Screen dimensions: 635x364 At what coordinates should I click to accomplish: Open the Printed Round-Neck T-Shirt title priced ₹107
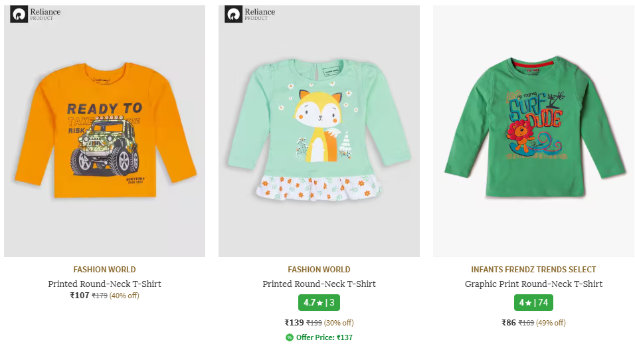click(x=104, y=284)
